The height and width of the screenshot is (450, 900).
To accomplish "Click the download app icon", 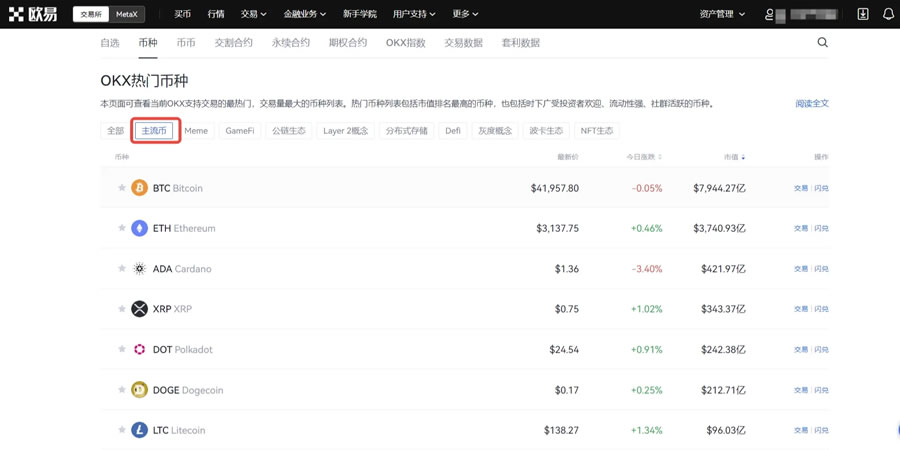I will [x=863, y=14].
